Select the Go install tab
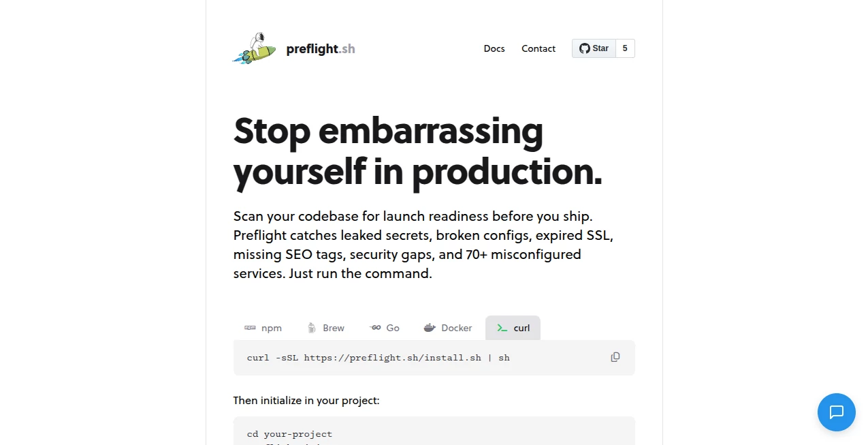Image resolution: width=868 pixels, height=445 pixels. [384, 328]
